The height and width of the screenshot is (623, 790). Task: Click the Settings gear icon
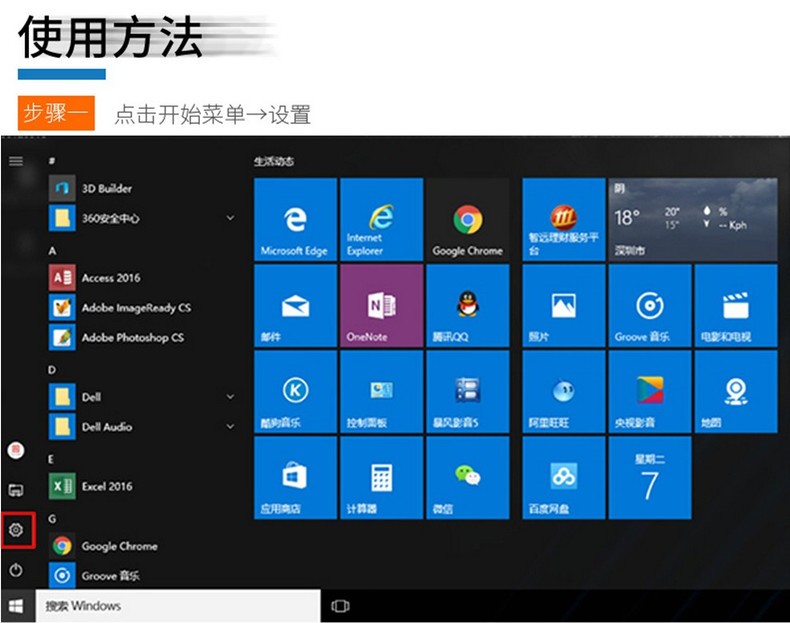point(16,530)
